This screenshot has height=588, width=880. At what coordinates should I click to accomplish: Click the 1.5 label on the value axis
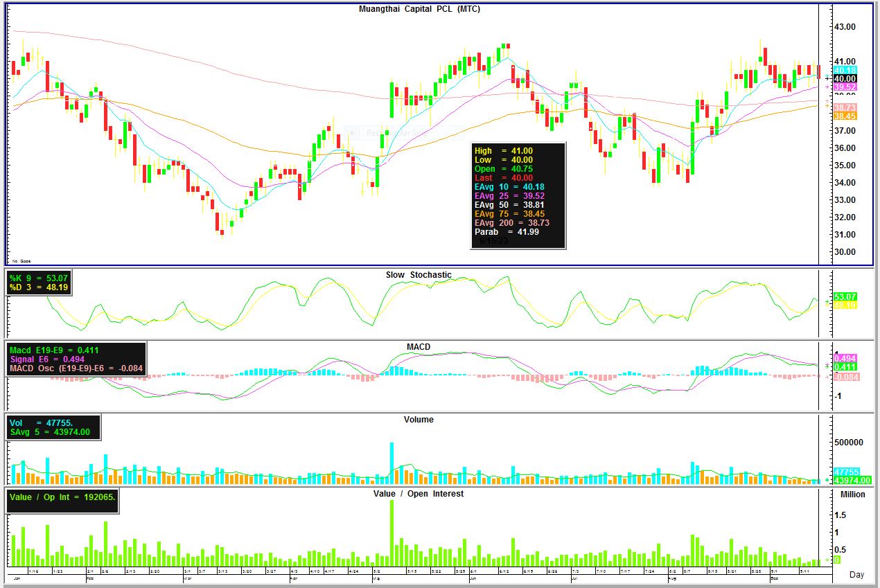(x=839, y=515)
